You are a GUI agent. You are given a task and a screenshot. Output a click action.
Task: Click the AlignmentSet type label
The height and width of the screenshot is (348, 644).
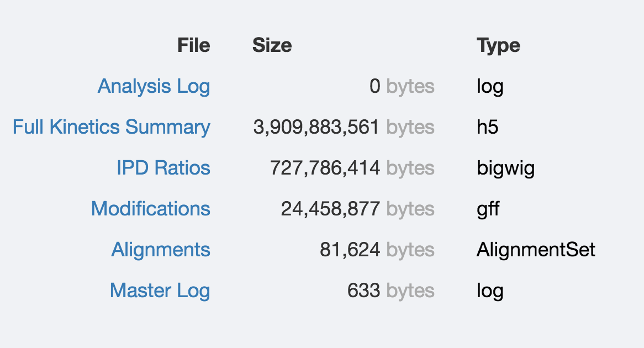[x=536, y=250]
